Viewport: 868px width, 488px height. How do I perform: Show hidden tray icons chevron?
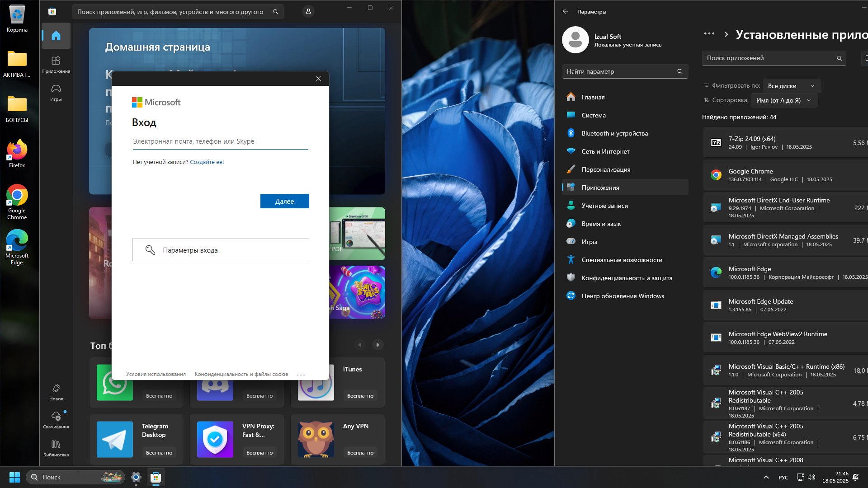(x=766, y=477)
